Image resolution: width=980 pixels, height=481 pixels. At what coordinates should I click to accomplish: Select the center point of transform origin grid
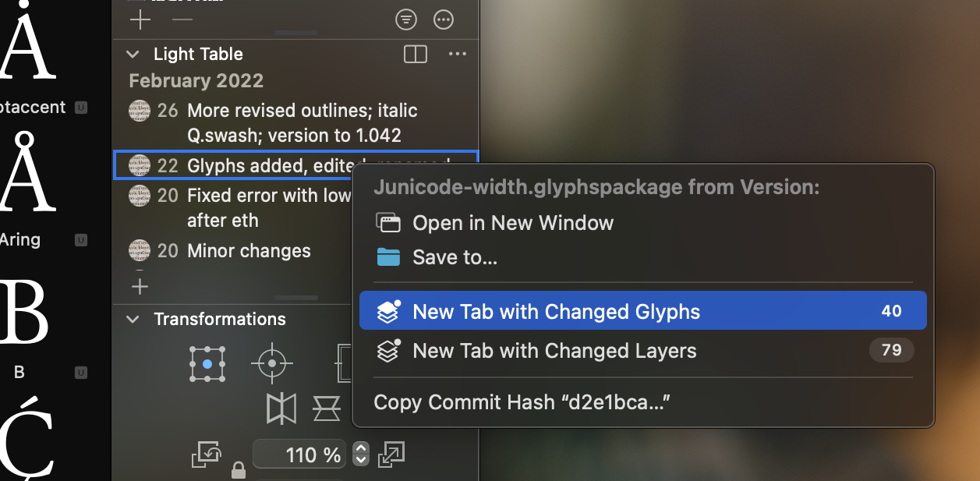207,364
